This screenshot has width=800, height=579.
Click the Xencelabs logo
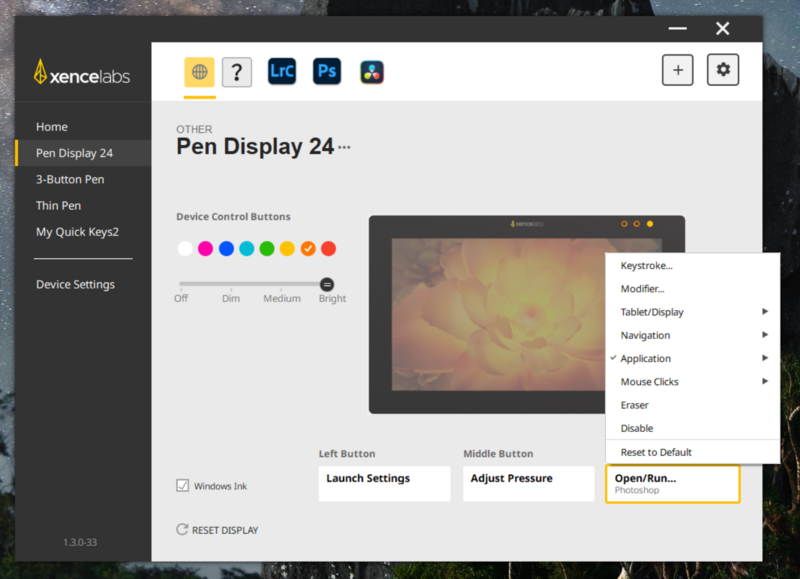click(x=82, y=72)
